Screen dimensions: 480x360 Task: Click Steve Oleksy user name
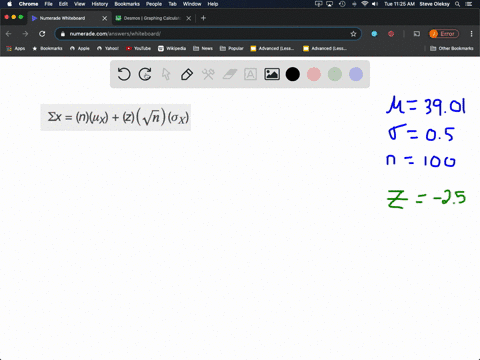pyautogui.click(x=434, y=4)
